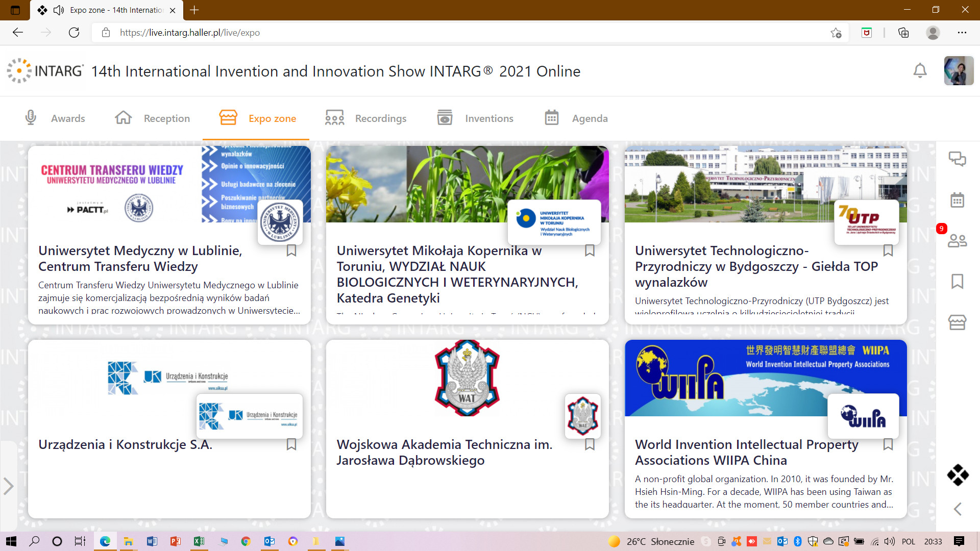Image resolution: width=980 pixels, height=551 pixels.
Task: Open a new browser tab
Action: [x=194, y=10]
